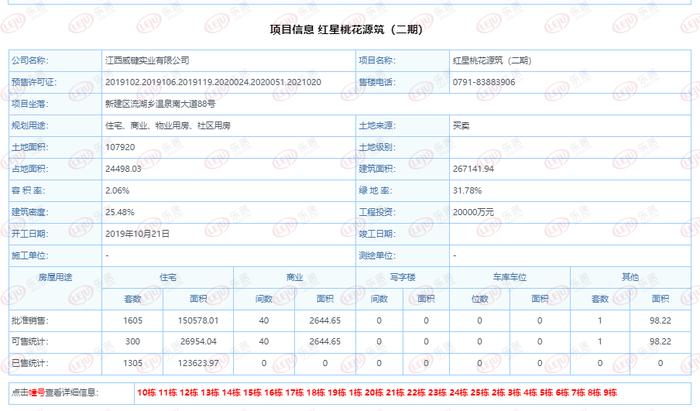Select the presale permit number string
The height and width of the screenshot is (411, 700).
point(213,82)
